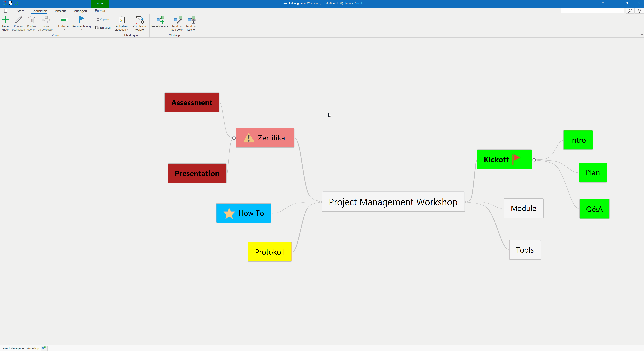Click the save disk icon in title bar
The height and width of the screenshot is (351, 644).
click(x=11, y=3)
